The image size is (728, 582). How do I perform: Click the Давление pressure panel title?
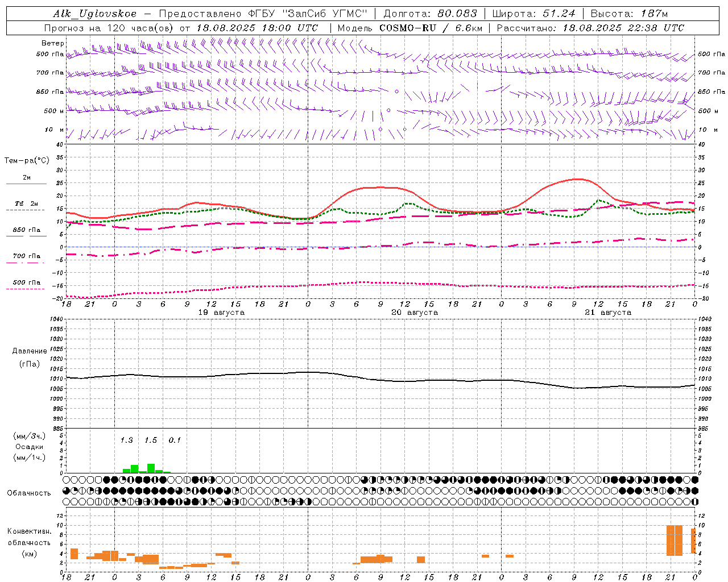click(30, 351)
